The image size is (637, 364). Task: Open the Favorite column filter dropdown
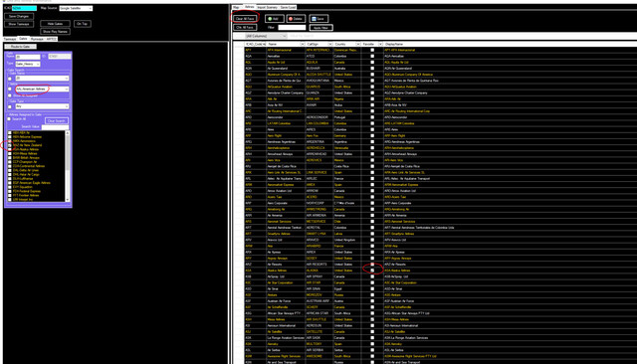click(380, 44)
